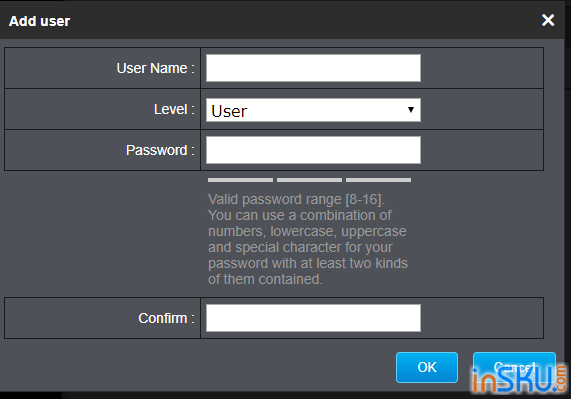This screenshot has width=571, height=399.
Task: Focus the User Name input field
Action: [313, 68]
